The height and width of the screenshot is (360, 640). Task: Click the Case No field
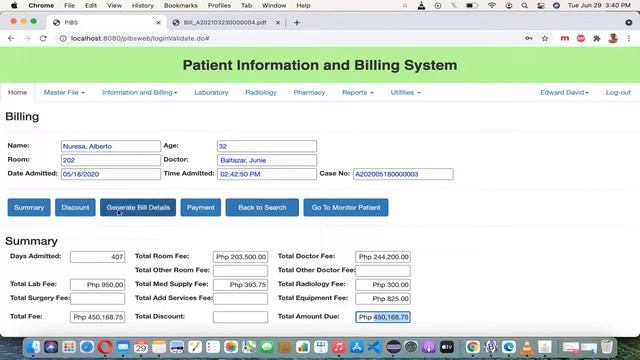click(x=403, y=174)
